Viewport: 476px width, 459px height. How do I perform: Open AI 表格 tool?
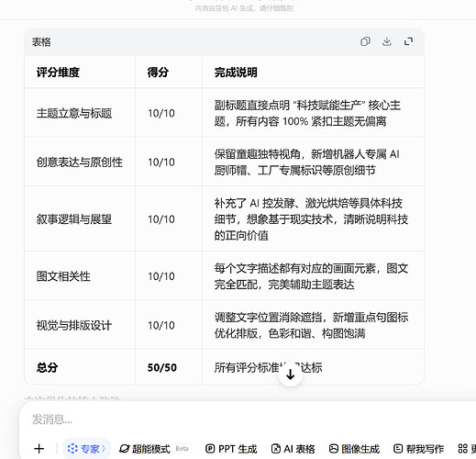coord(293,449)
